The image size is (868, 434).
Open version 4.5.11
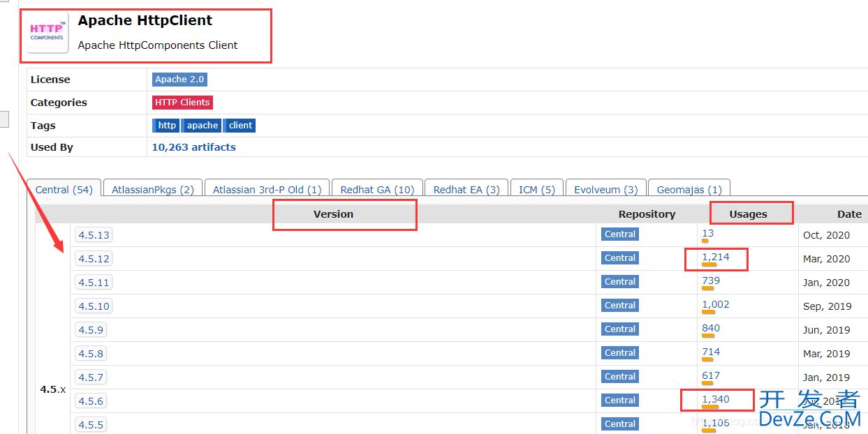(94, 283)
